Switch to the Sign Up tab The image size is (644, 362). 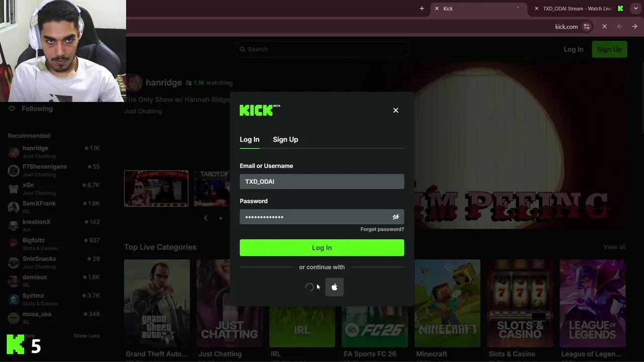(x=285, y=139)
